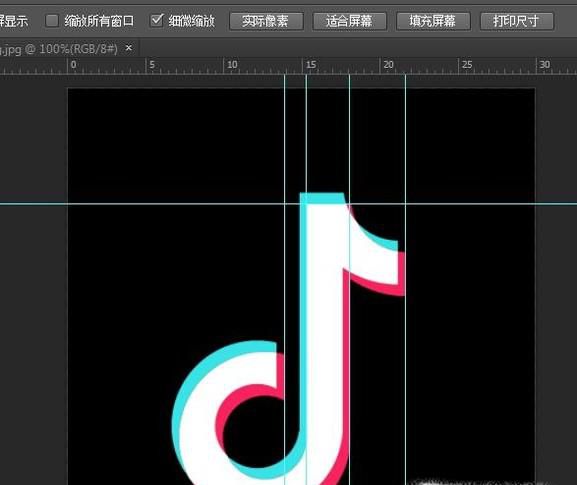Click the 实际像素 button
This screenshot has width=577, height=485.
tap(266, 21)
